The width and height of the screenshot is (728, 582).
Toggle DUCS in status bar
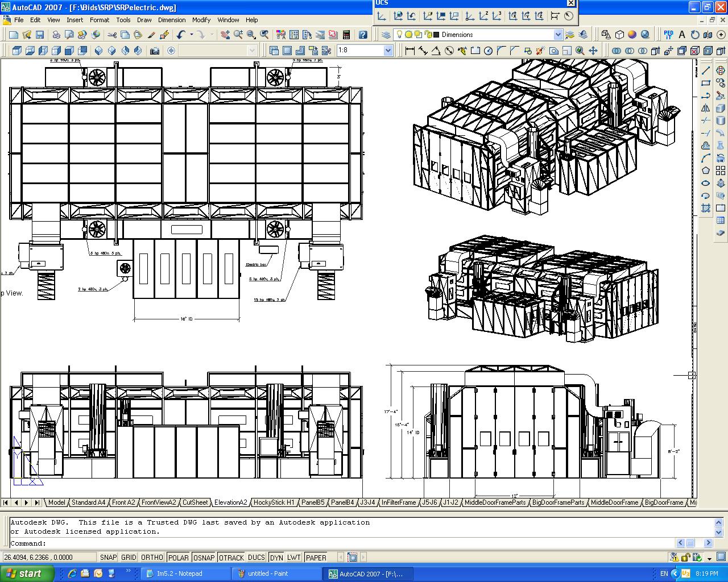[257, 558]
